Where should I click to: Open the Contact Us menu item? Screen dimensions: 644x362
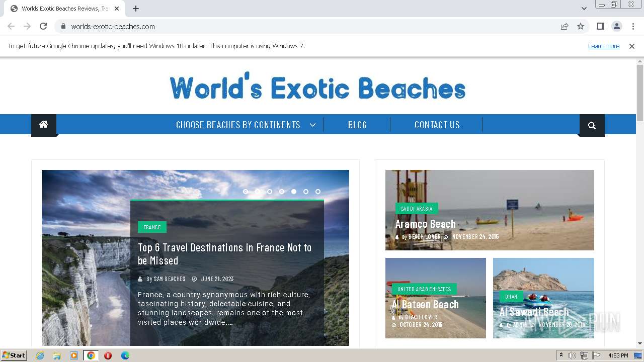tap(437, 125)
